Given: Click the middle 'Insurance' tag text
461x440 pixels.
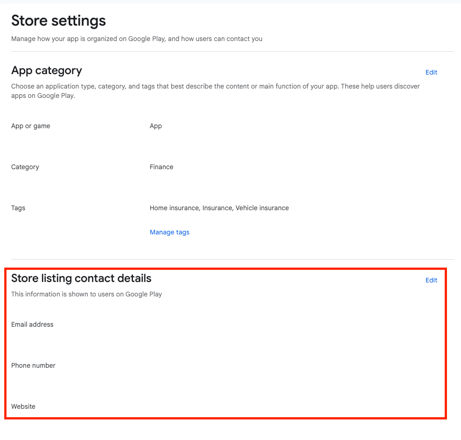Looking at the screenshot, I should pyautogui.click(x=218, y=208).
